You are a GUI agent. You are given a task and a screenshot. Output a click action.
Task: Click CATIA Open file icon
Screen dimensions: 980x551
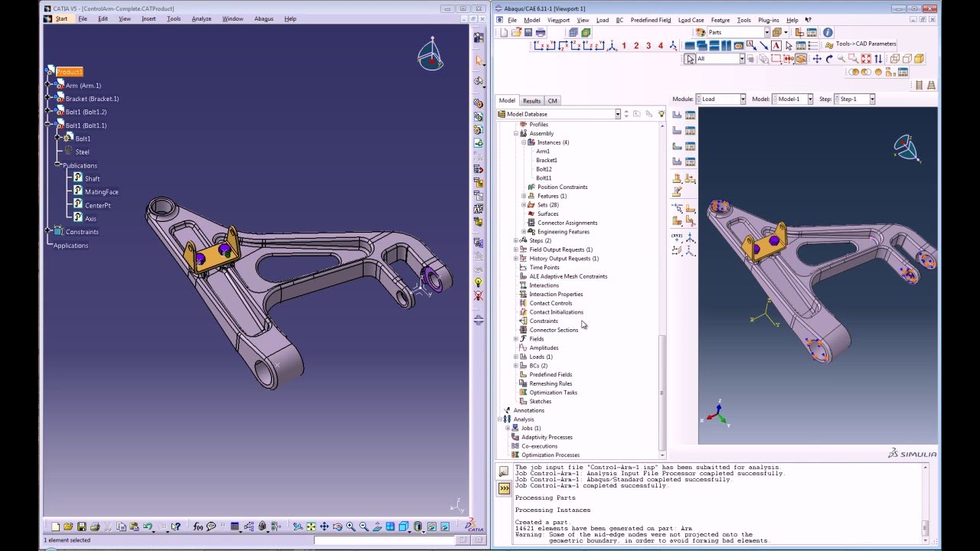pyautogui.click(x=68, y=527)
